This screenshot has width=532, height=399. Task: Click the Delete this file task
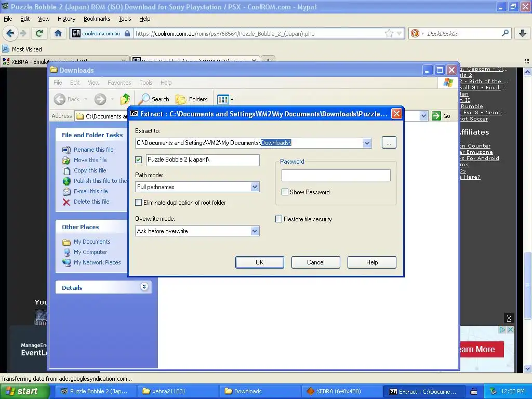point(91,202)
